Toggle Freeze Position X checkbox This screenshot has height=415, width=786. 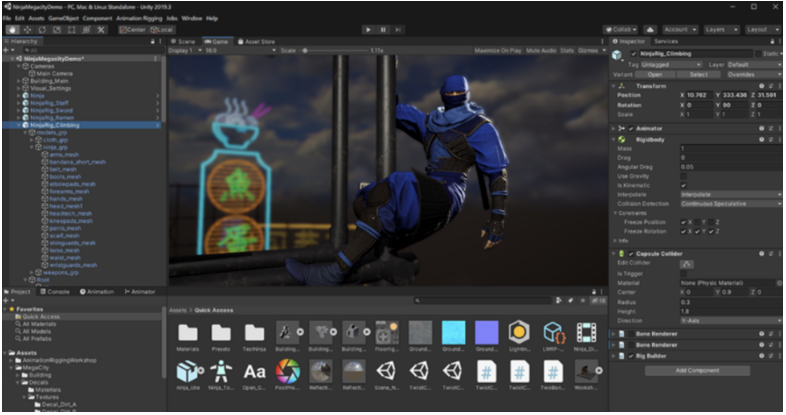[x=683, y=222]
